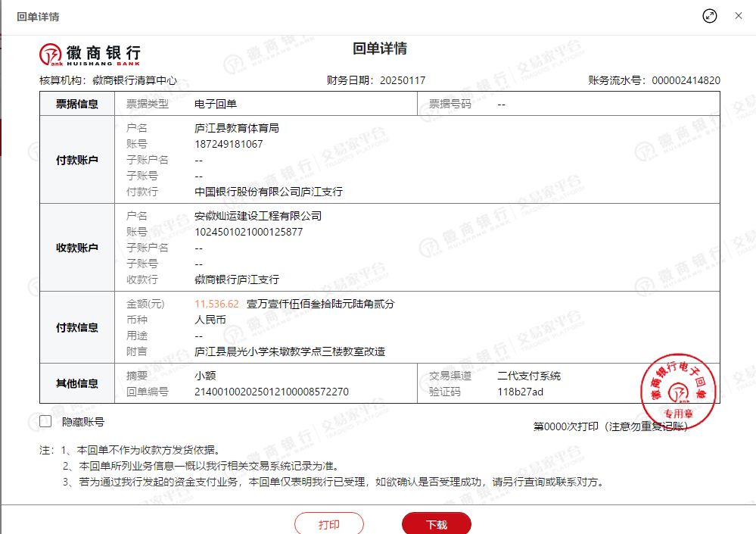Click the orange amount 11,536.62
756x534 pixels.
pos(216,304)
